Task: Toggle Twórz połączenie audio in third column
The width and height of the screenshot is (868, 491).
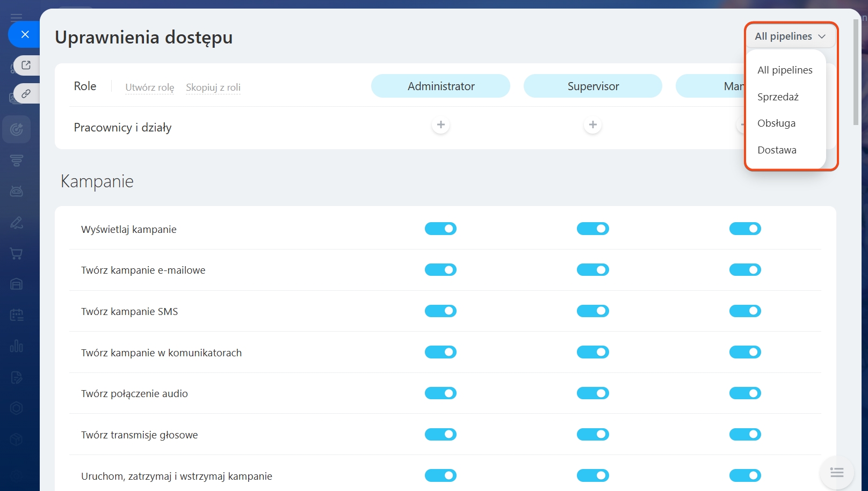Action: [745, 393]
